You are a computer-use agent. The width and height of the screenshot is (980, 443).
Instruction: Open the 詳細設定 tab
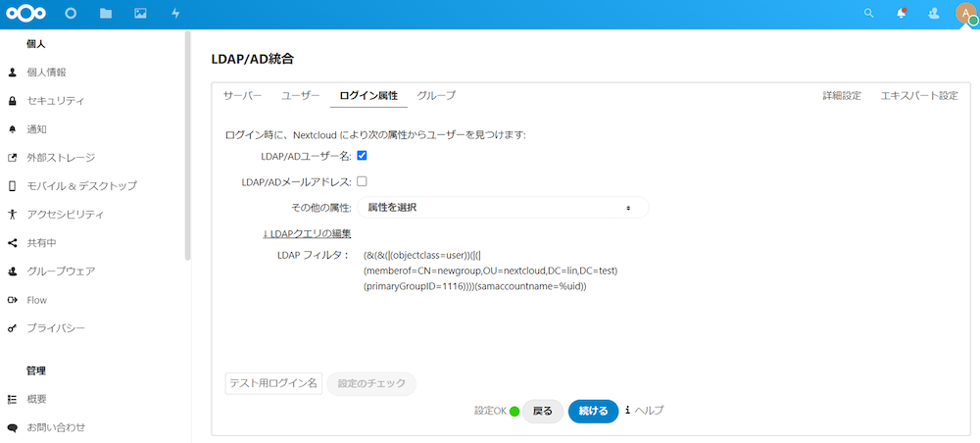click(842, 96)
